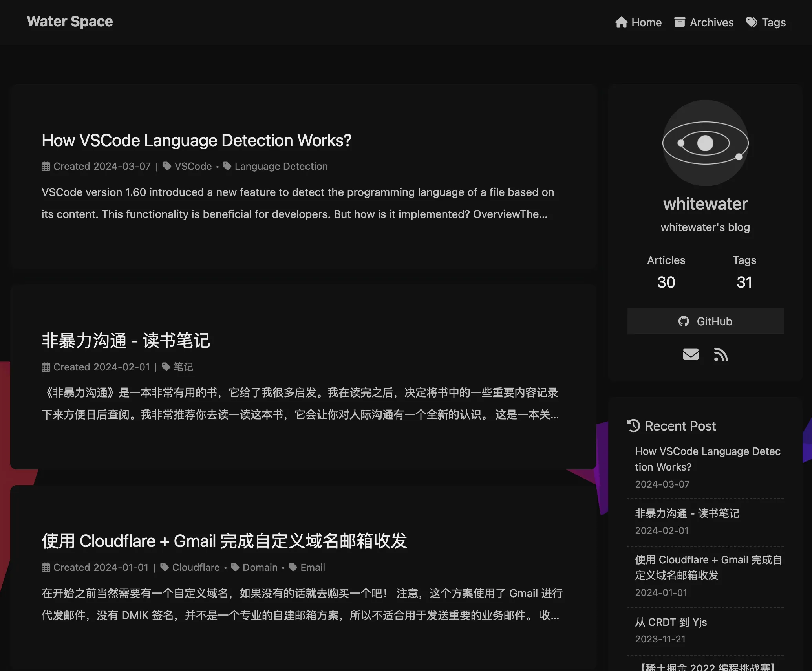Screen dimensions: 812x671
Task: Click the Tags icon in navbar
Action: (752, 22)
